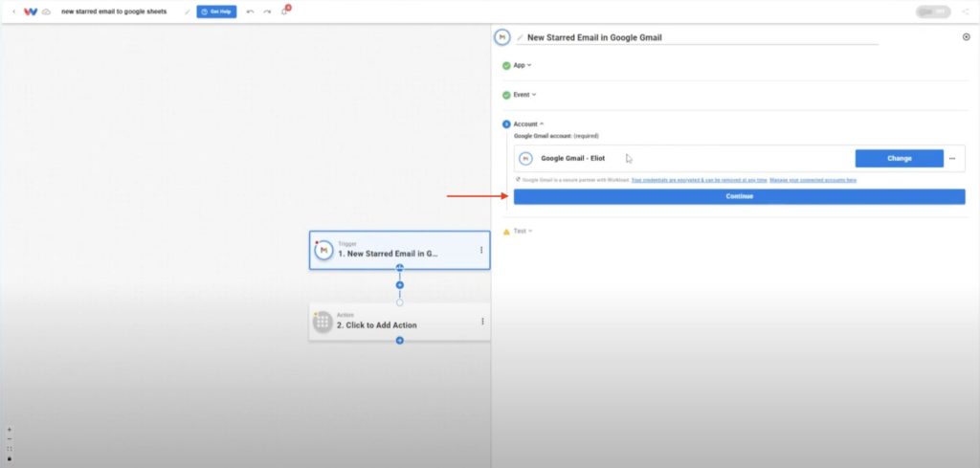Screen dimensions: 980x468
Task: Click the green check beside Event
Action: click(x=506, y=95)
